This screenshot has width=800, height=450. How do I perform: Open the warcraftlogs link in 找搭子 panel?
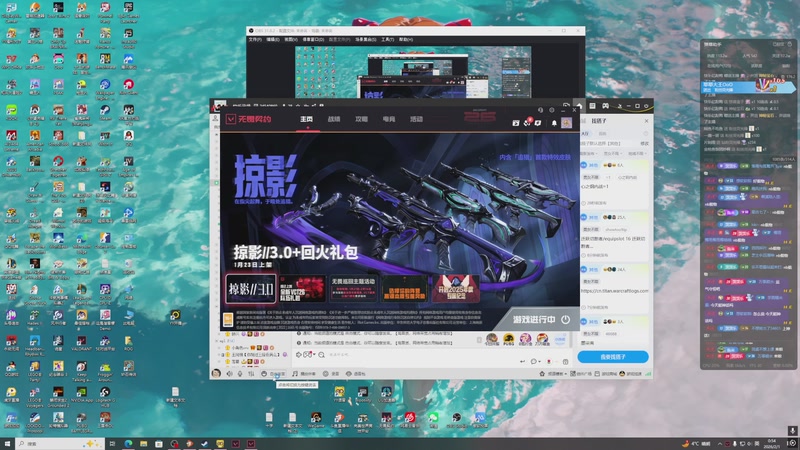pos(614,291)
